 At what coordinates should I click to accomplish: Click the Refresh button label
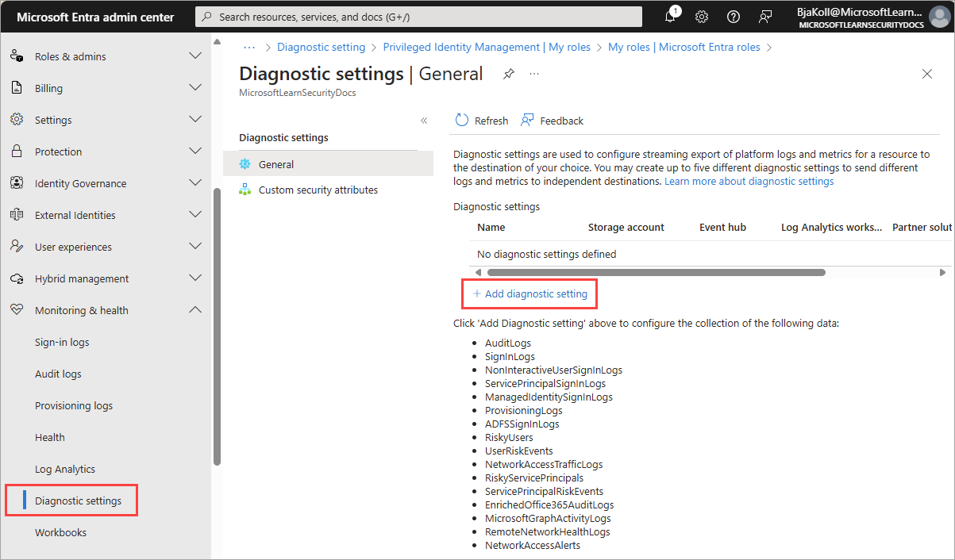[x=491, y=121]
